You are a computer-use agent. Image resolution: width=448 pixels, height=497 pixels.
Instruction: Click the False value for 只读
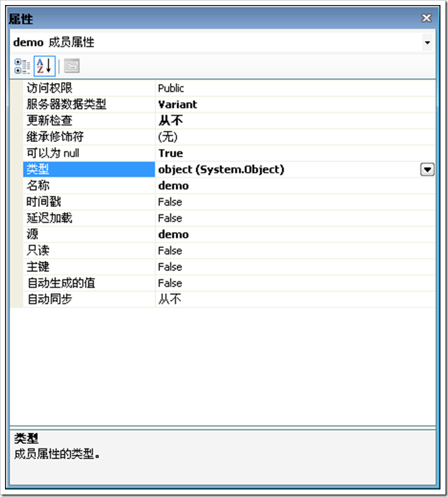(x=295, y=251)
